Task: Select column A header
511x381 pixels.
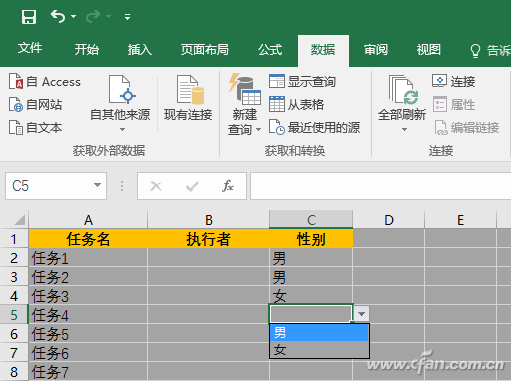Action: (88, 220)
